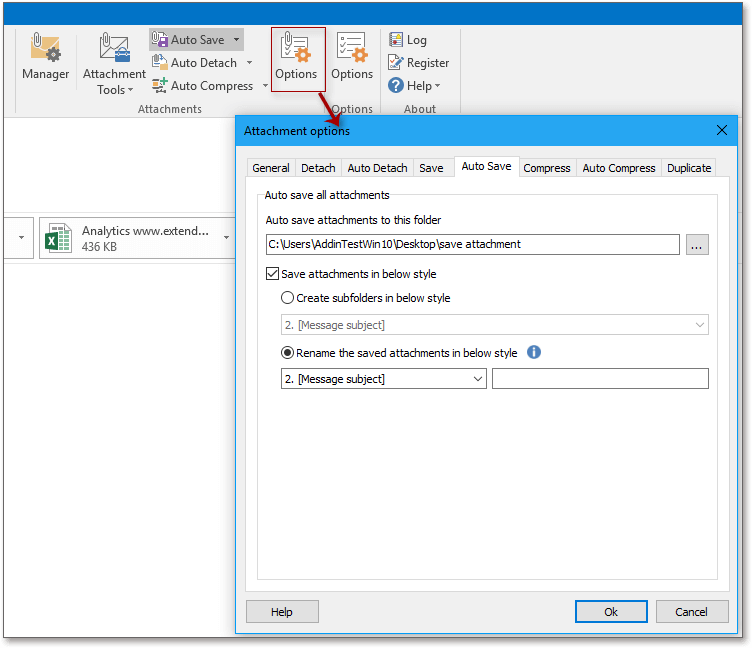This screenshot has height=648, width=752.
Task: Switch to the Compress tab
Action: click(546, 168)
